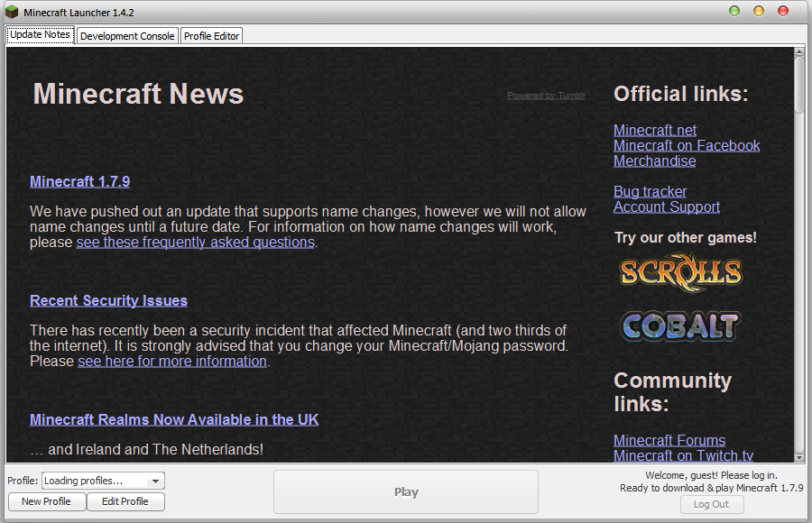Viewport: 812px width, 523px height.
Task: Open the Bug tracker link
Action: click(650, 191)
